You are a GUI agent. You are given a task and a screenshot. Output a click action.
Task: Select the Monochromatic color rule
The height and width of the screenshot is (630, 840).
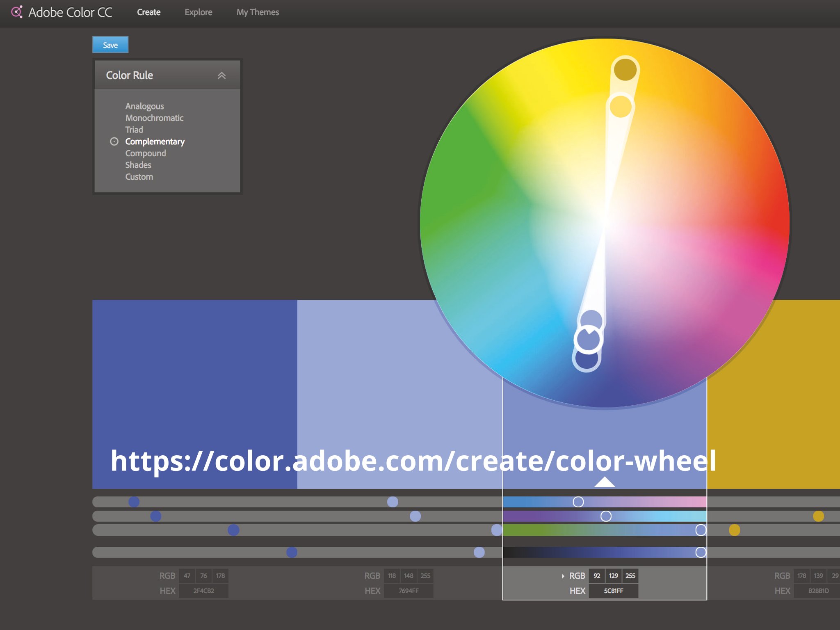click(x=154, y=118)
